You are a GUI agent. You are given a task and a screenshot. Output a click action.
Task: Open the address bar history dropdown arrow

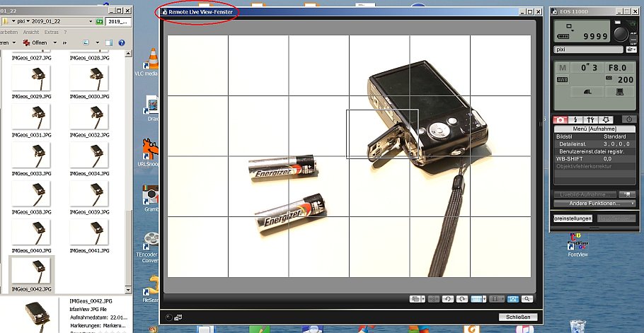[91, 21]
